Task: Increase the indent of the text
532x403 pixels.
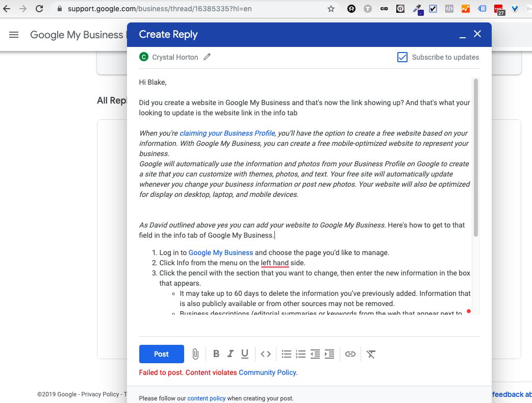Action: pyautogui.click(x=330, y=354)
